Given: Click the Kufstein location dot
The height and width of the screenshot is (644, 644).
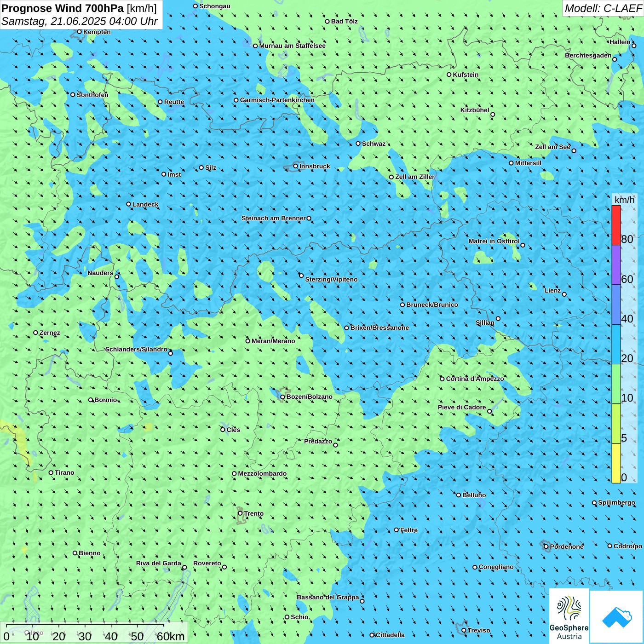Looking at the screenshot, I should pyautogui.click(x=449, y=75).
